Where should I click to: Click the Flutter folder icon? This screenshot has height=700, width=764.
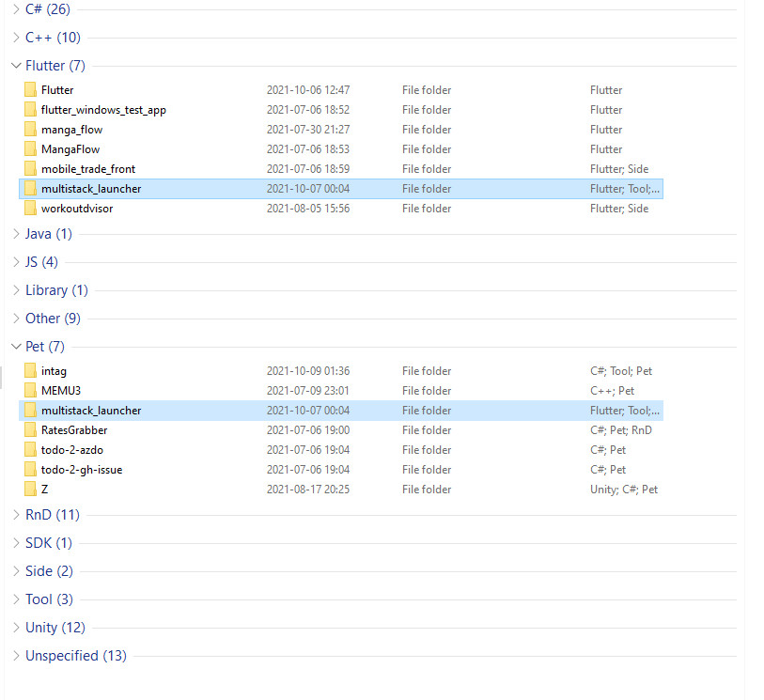click(30, 89)
